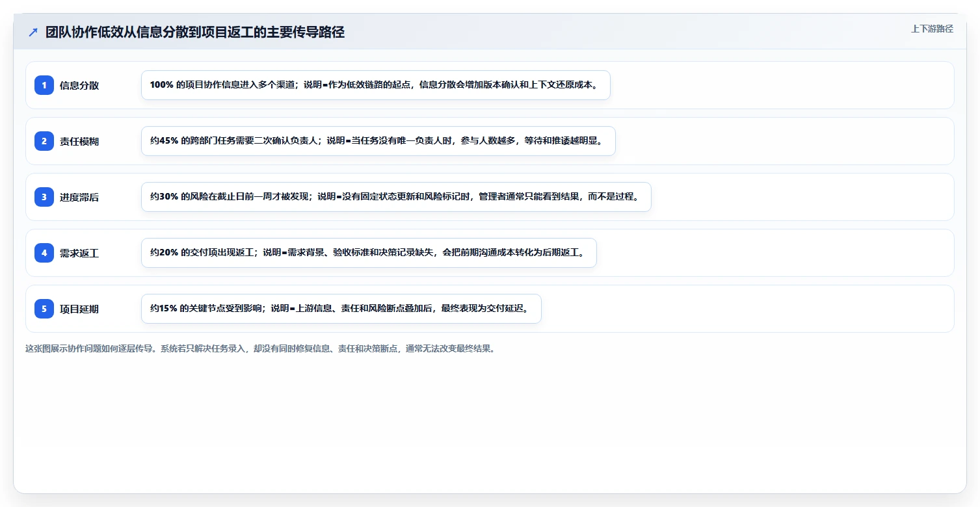Click the footnote text 这张图展示协作问题如何逐层传导
This screenshot has width=980, height=507.
pos(90,348)
